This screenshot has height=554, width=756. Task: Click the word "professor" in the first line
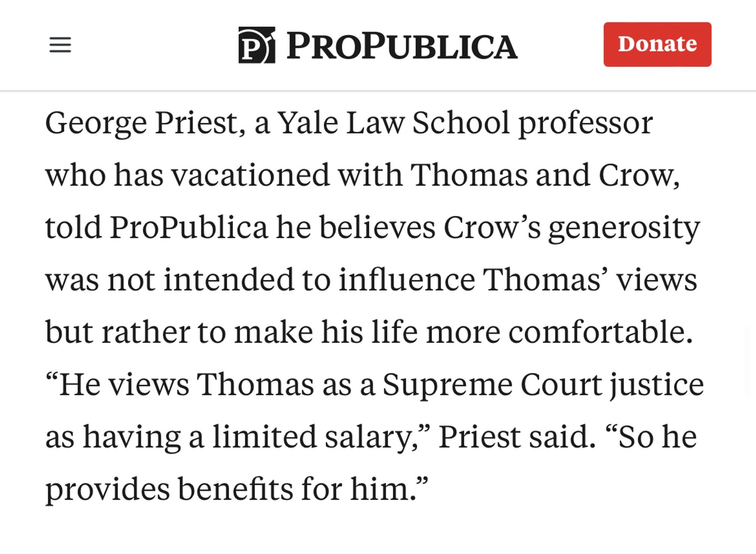click(585, 123)
